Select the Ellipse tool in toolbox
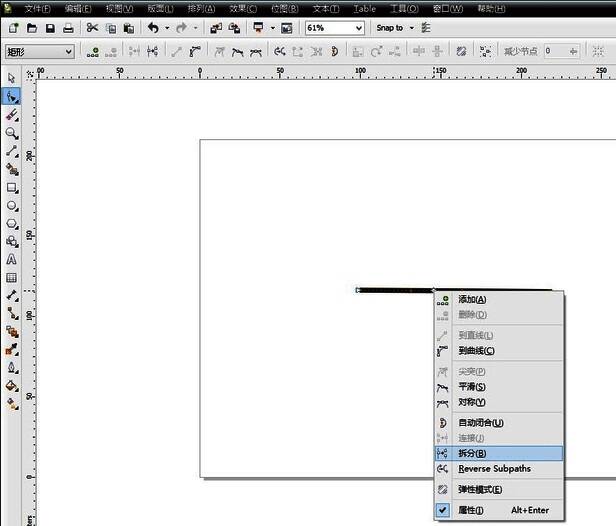616x526 pixels. pyautogui.click(x=11, y=205)
